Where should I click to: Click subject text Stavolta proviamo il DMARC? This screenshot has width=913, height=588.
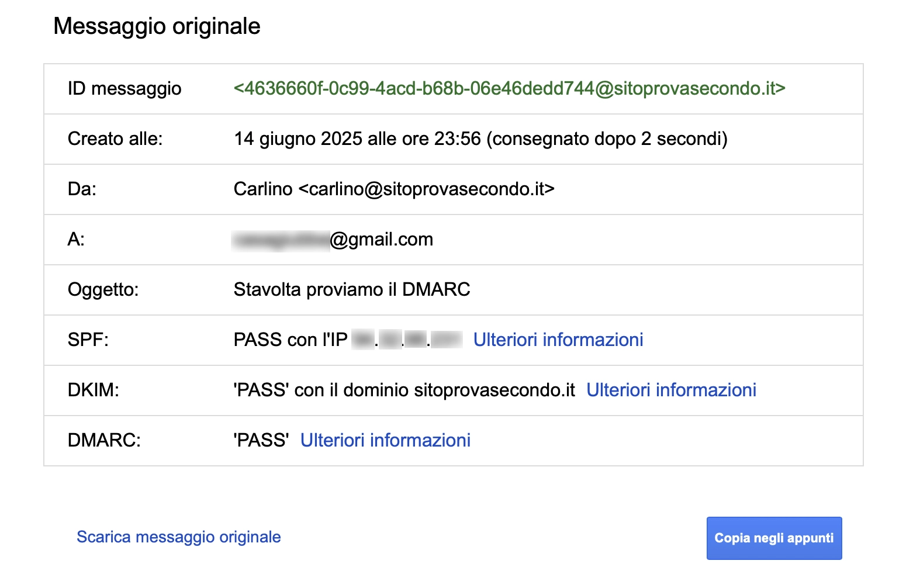tap(352, 289)
